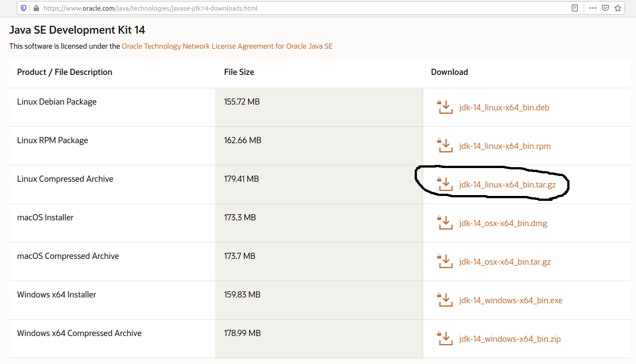Click the 173.7 MB file size

click(239, 256)
